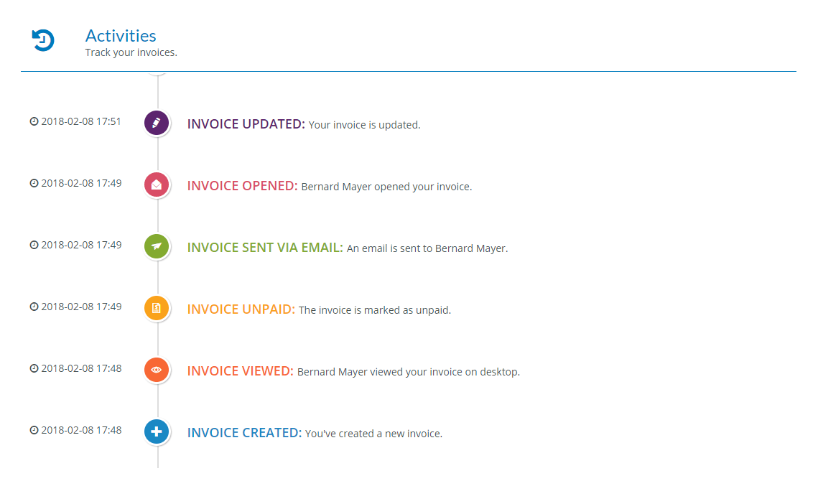Select the INVOICE OPENED heading

(242, 186)
